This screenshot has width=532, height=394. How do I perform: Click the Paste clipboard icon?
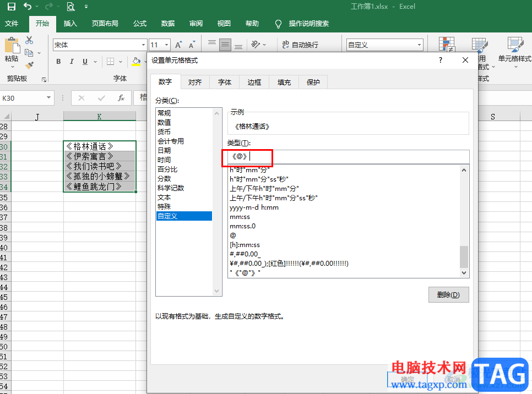tap(12, 45)
